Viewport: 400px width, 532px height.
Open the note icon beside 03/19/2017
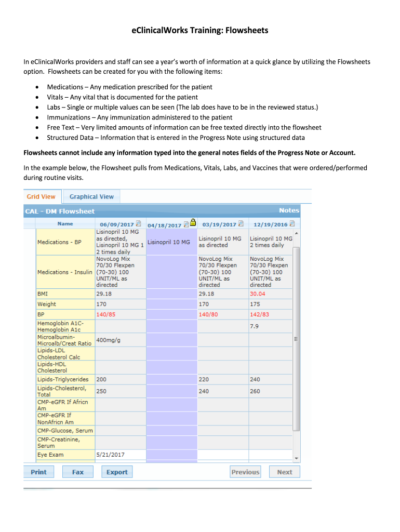point(241,224)
